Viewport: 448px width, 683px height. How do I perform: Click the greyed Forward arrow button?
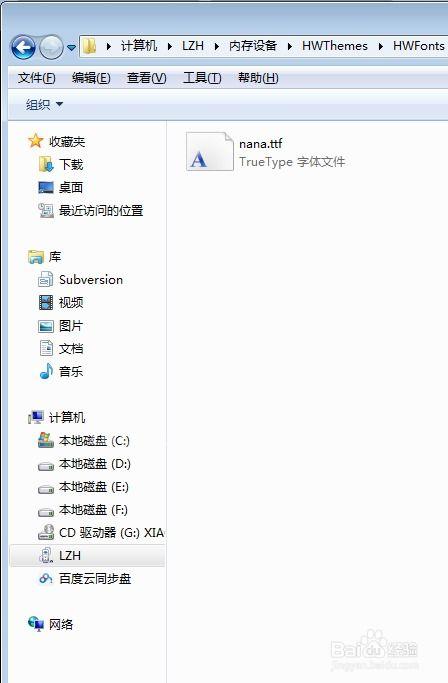click(51, 47)
